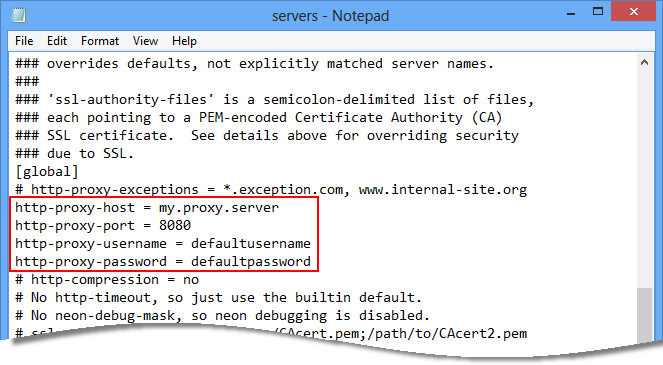Screen dimensions: 663x365
Task: Click the line '### due to SSL.'
Action: point(74,154)
